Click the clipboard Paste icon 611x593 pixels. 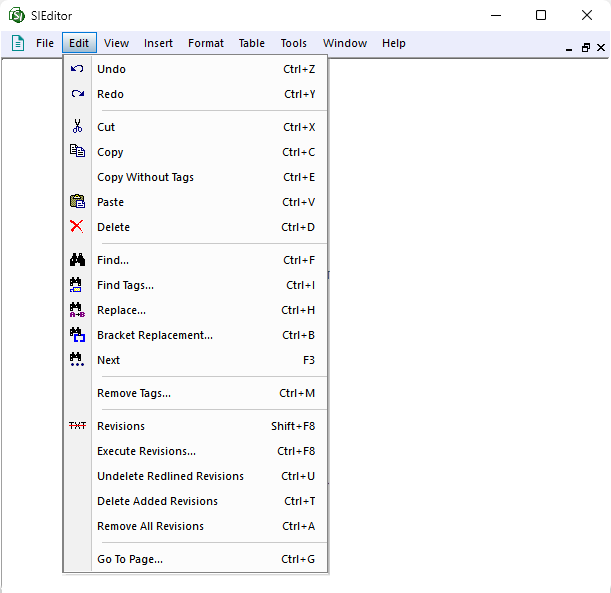77,201
